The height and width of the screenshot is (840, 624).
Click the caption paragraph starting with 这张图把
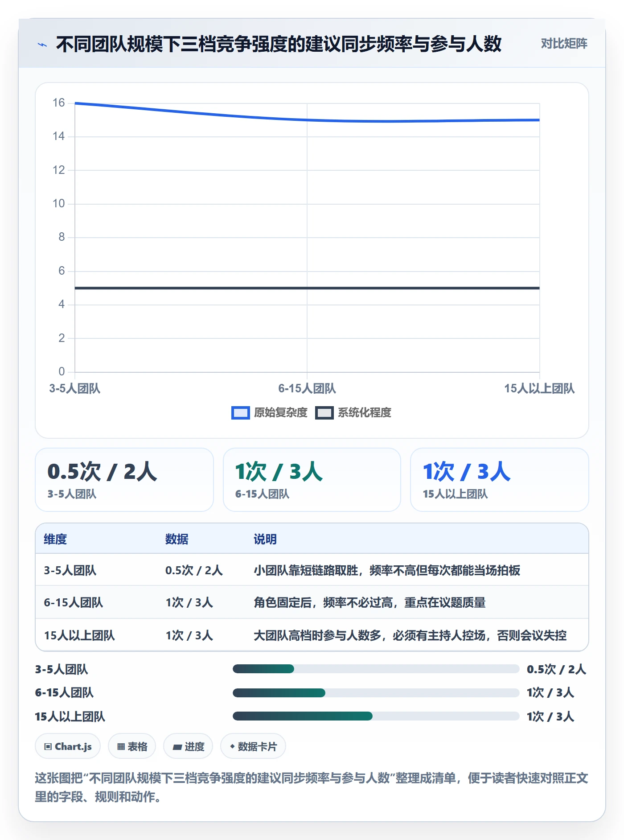(x=312, y=787)
